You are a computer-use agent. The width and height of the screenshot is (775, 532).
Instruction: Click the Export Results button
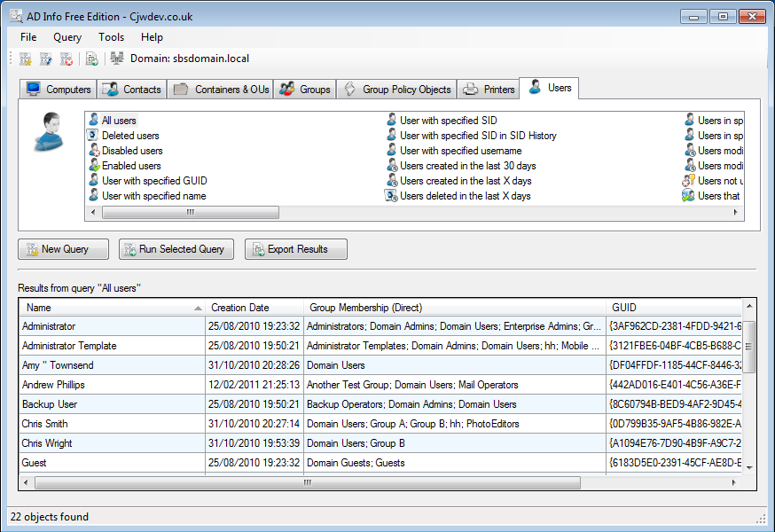(296, 249)
